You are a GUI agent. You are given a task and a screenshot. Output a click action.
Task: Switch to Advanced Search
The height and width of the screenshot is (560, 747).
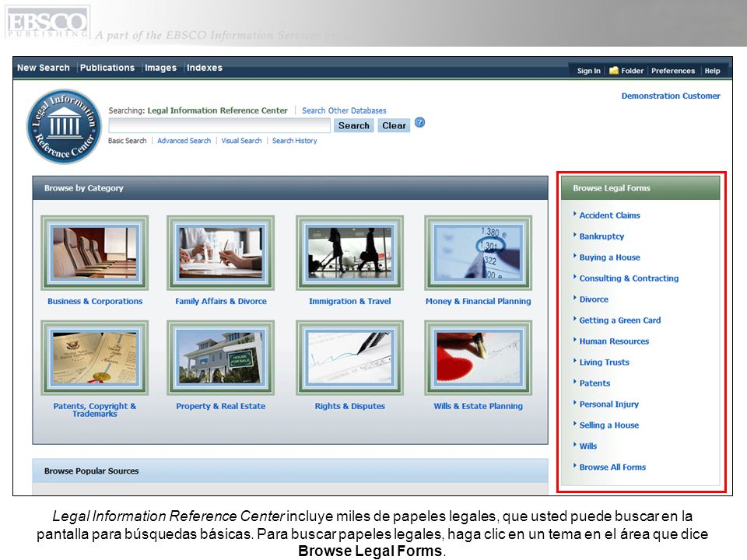pyautogui.click(x=184, y=141)
